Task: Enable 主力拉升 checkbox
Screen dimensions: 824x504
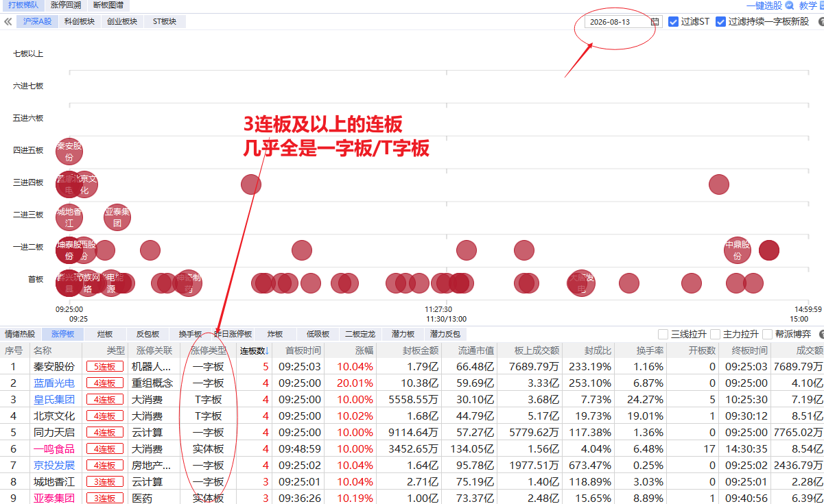Action: [715, 334]
